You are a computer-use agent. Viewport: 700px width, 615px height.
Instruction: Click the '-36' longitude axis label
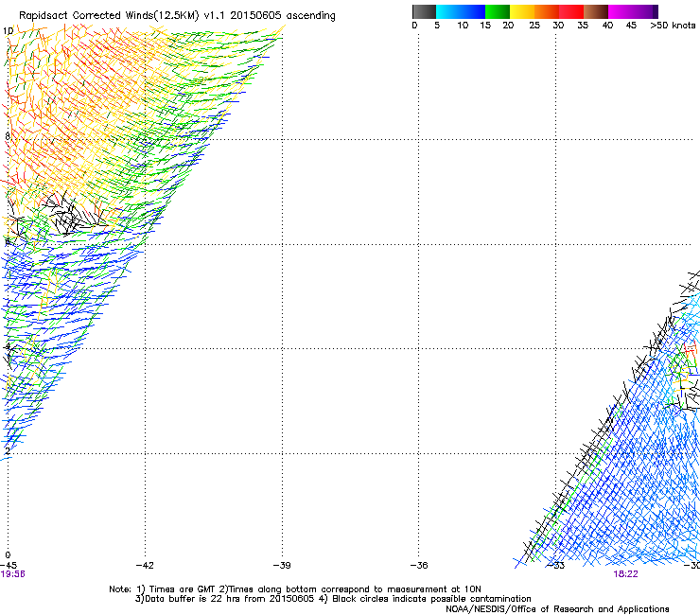tap(419, 566)
